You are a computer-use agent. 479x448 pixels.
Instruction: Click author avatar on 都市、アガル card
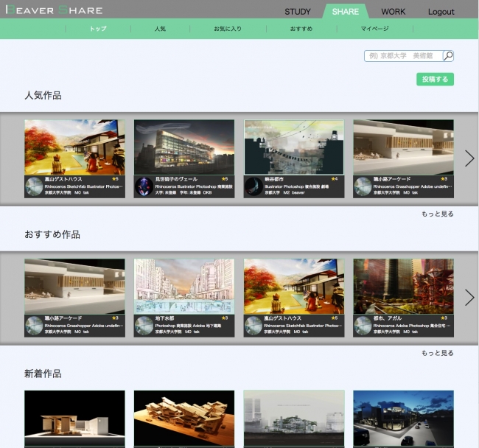click(362, 326)
